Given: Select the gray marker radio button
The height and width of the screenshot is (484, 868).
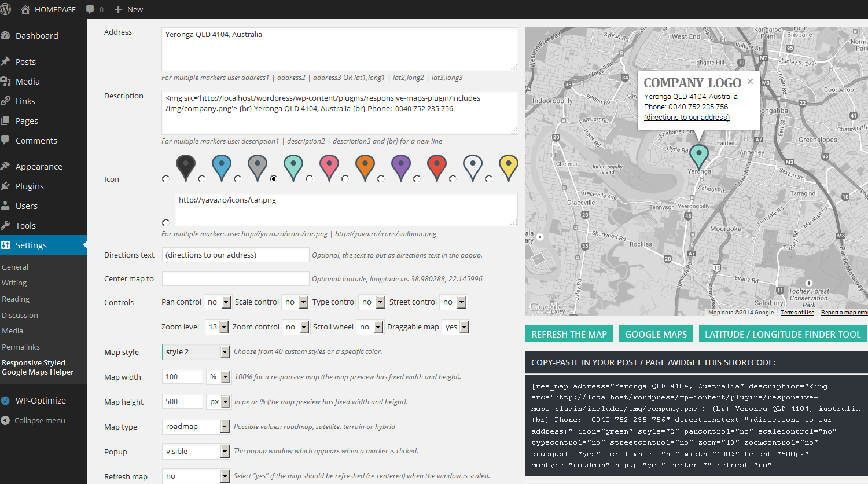Looking at the screenshot, I should click(x=238, y=179).
